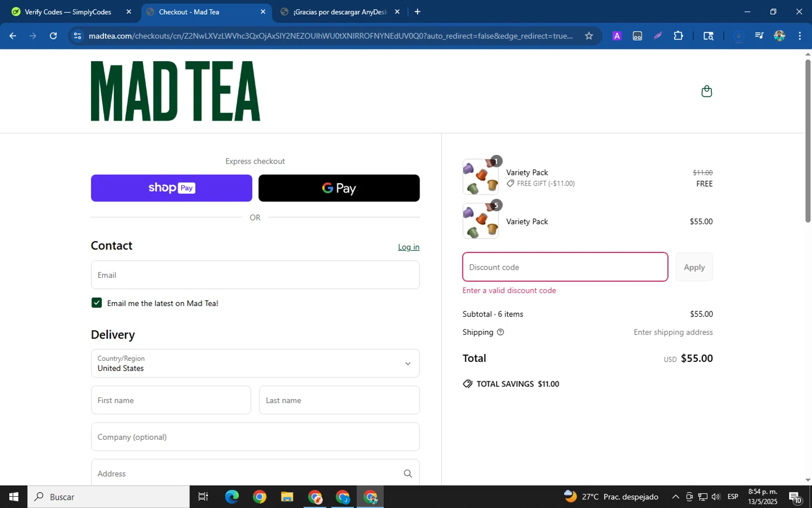The image size is (812, 508).
Task: Bookmark this page with the star icon
Action: click(589, 36)
